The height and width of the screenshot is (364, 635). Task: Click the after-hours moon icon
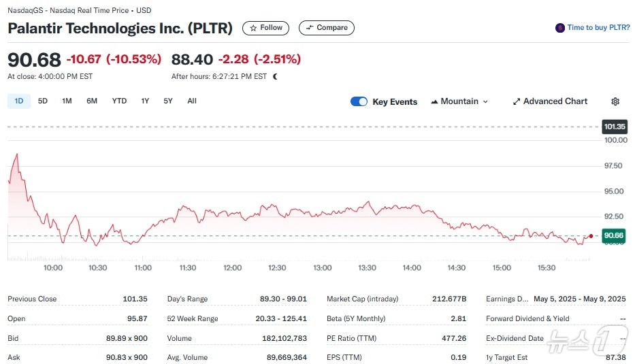tap(275, 77)
